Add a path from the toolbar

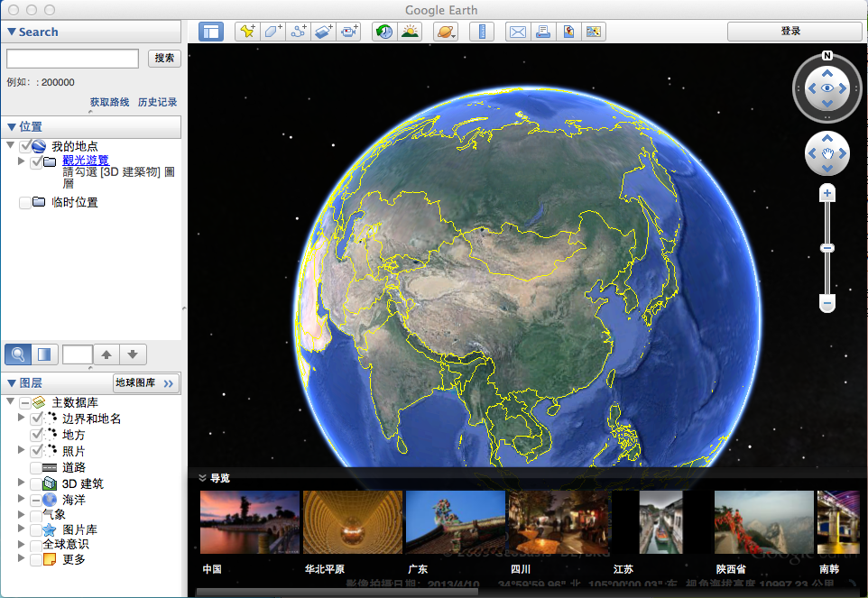click(299, 32)
